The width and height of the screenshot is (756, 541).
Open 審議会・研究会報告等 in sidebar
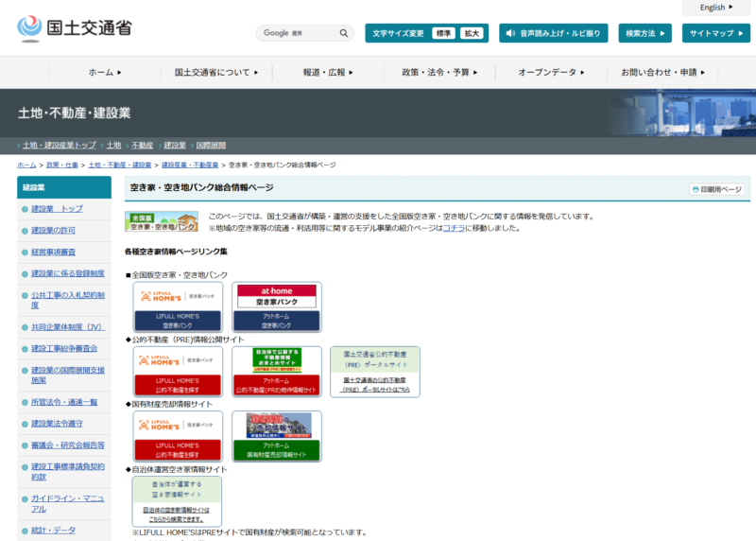click(x=67, y=445)
